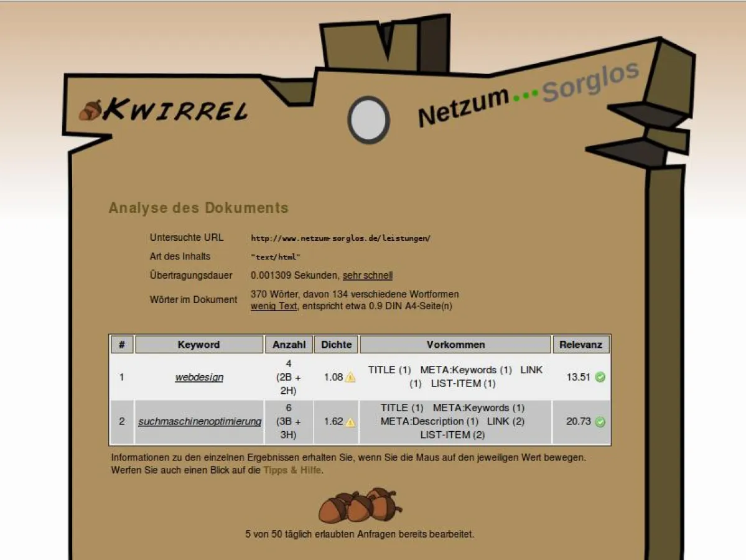Sort by the Relevanz column header

pyautogui.click(x=580, y=344)
